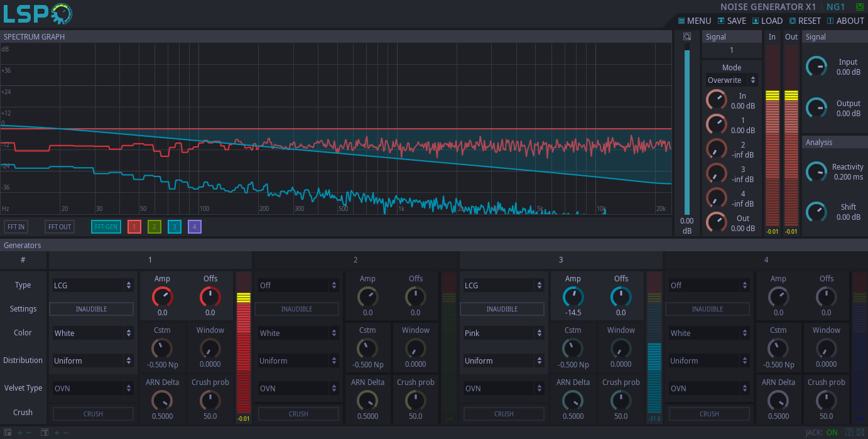Viewport: 868px width, 439px height.
Task: Toggle fullscreen with the arrows icon
Action: pyautogui.click(x=860, y=433)
